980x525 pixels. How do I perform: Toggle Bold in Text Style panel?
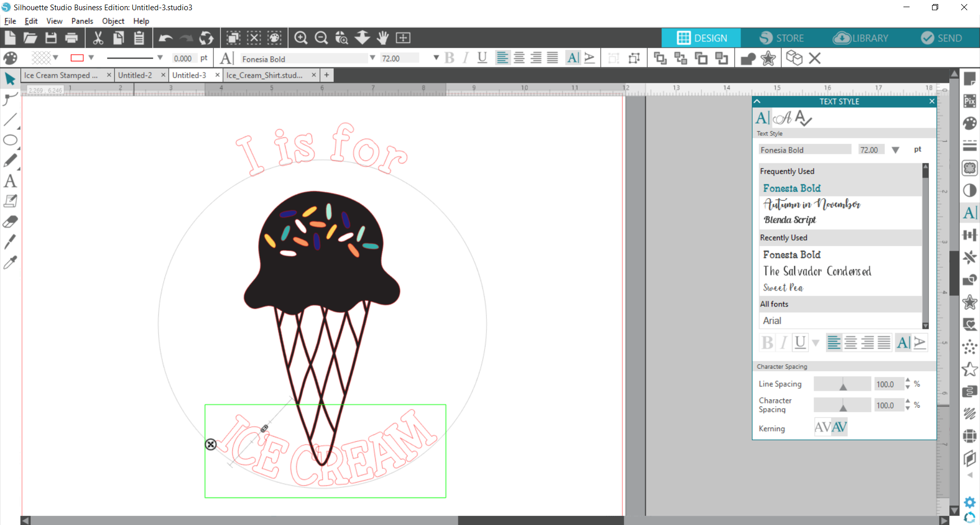(767, 343)
